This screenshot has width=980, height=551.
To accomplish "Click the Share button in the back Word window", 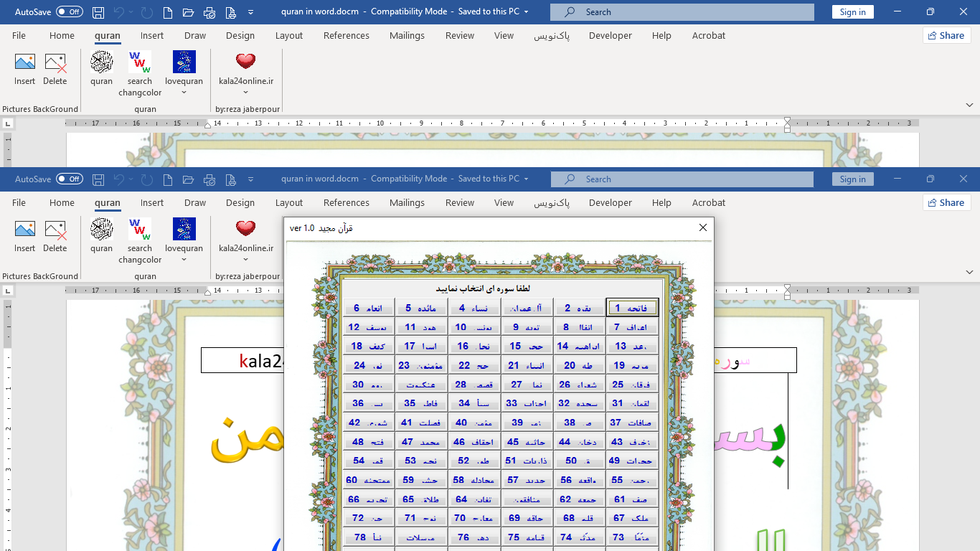I will [947, 36].
